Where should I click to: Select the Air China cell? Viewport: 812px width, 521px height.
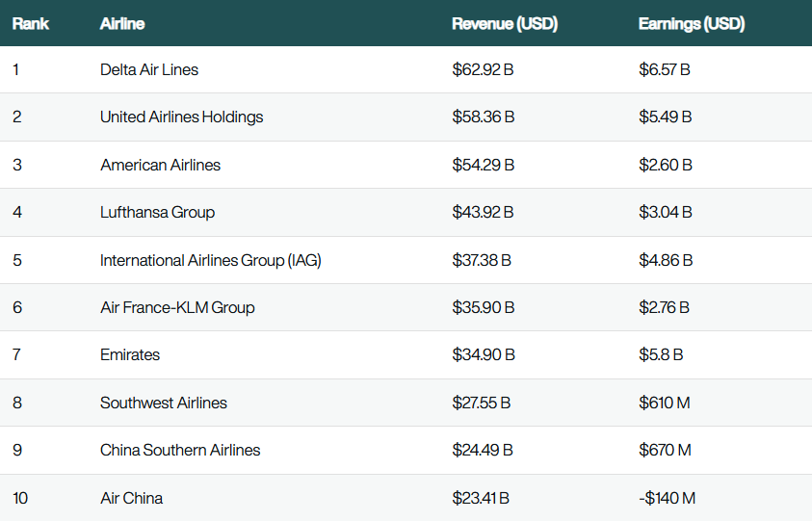pyautogui.click(x=131, y=498)
